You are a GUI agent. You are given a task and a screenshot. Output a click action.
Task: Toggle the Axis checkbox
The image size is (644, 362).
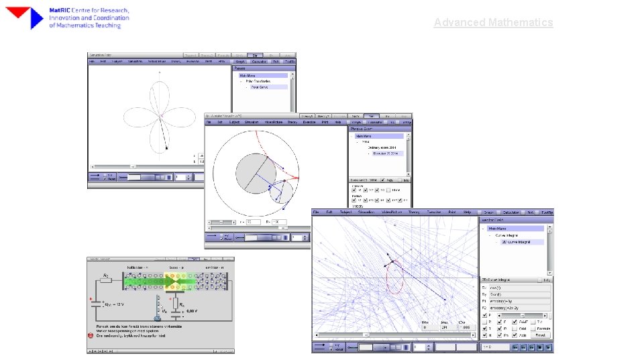pyautogui.click(x=515, y=335)
